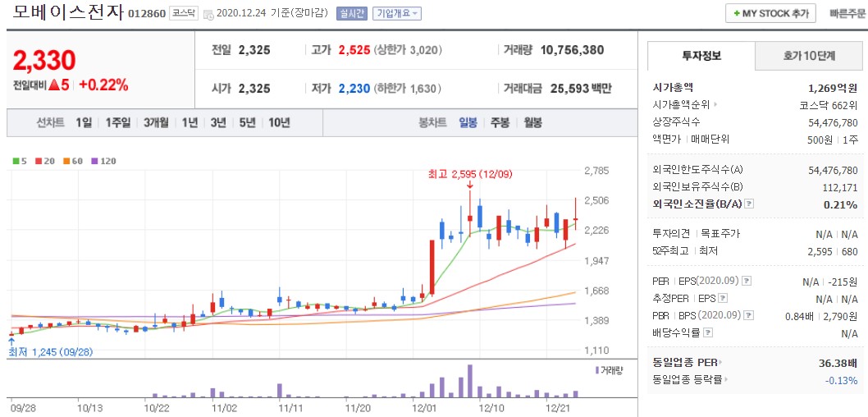
Task: Click the tallest volume bar near 12/09
Action: click(x=470, y=381)
